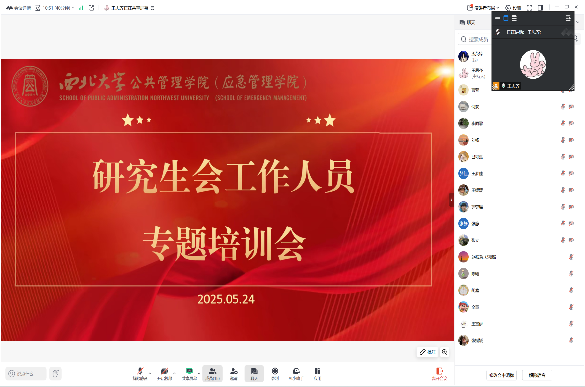This screenshot has width=585, height=387.
Task: Expand the microphone options arrow
Action: pos(150,373)
